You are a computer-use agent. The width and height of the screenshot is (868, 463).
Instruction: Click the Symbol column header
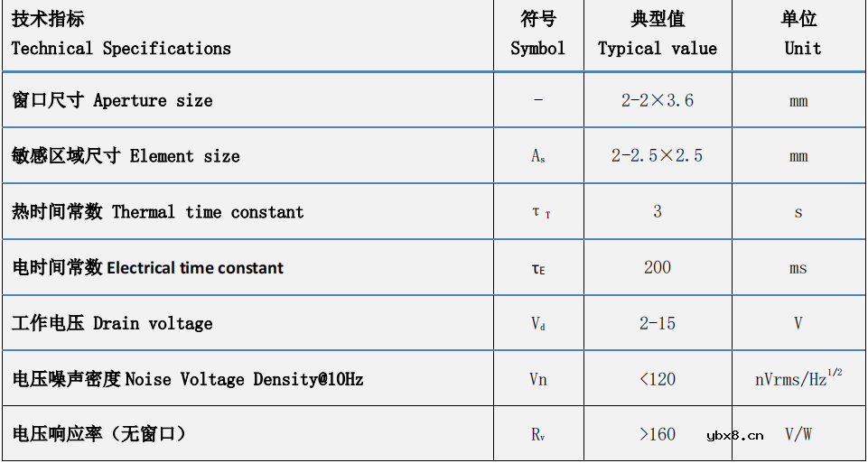538,34
